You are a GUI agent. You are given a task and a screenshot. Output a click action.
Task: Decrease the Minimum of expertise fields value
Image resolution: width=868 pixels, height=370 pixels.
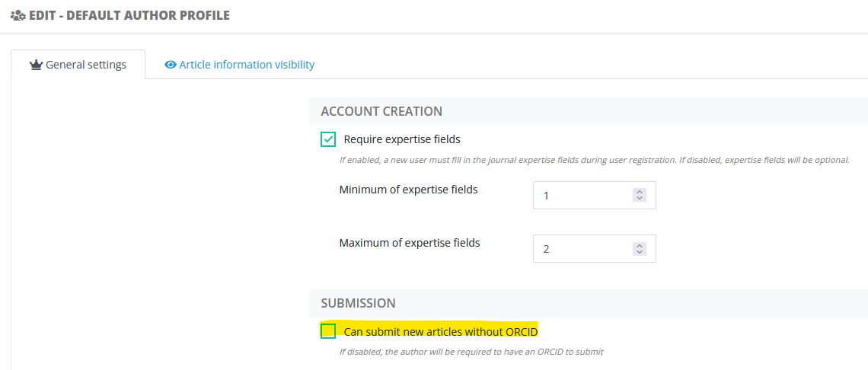tap(640, 199)
